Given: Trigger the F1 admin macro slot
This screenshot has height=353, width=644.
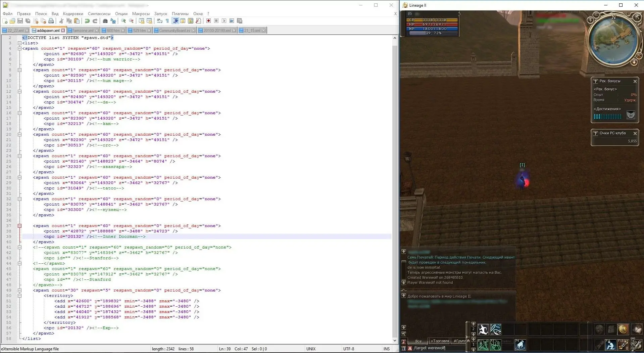Looking at the screenshot, I should [x=483, y=345].
